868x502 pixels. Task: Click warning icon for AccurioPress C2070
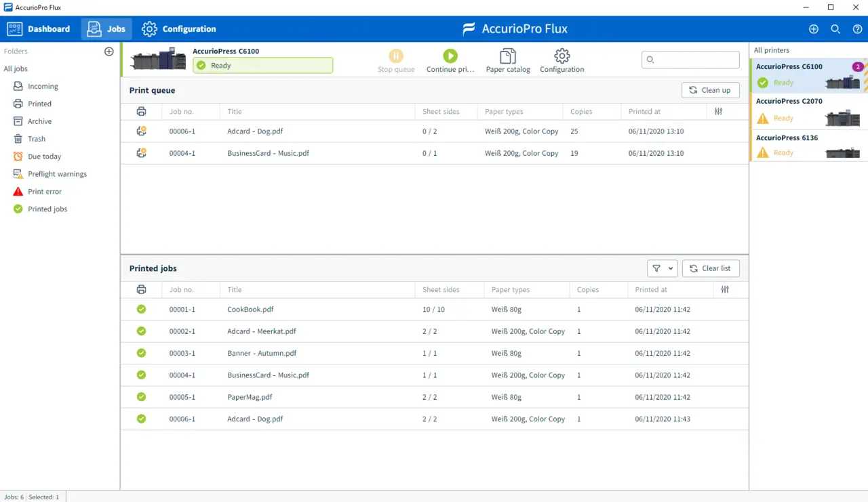pyautogui.click(x=763, y=119)
